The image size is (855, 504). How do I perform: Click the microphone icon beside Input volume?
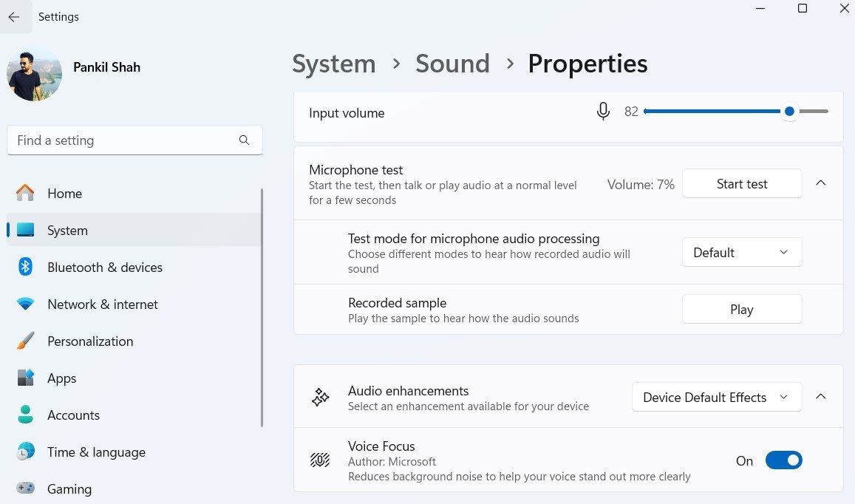(603, 111)
